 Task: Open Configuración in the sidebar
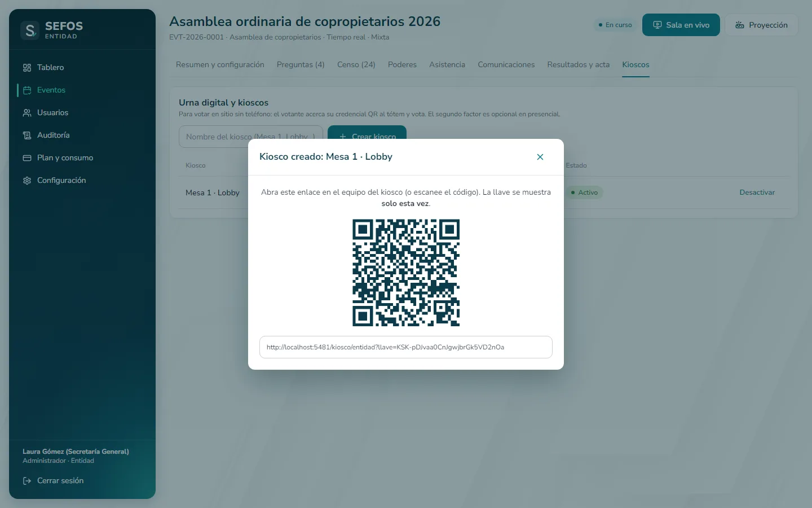(x=82, y=181)
